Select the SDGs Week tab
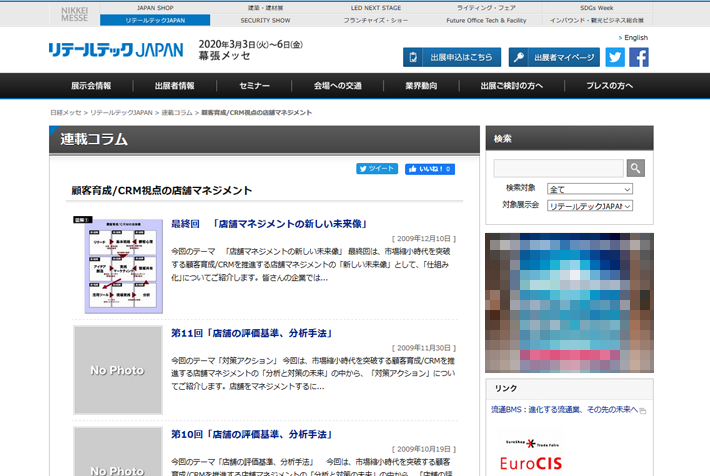This screenshot has height=476, width=710. (x=597, y=8)
